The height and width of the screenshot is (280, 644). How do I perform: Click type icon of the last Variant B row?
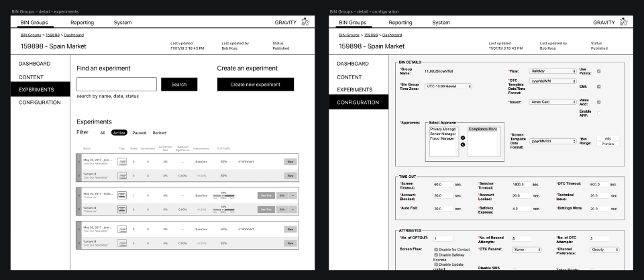coord(122,243)
